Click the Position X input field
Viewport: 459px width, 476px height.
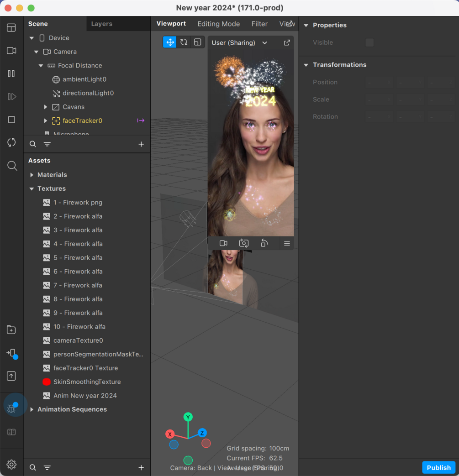pyautogui.click(x=380, y=82)
